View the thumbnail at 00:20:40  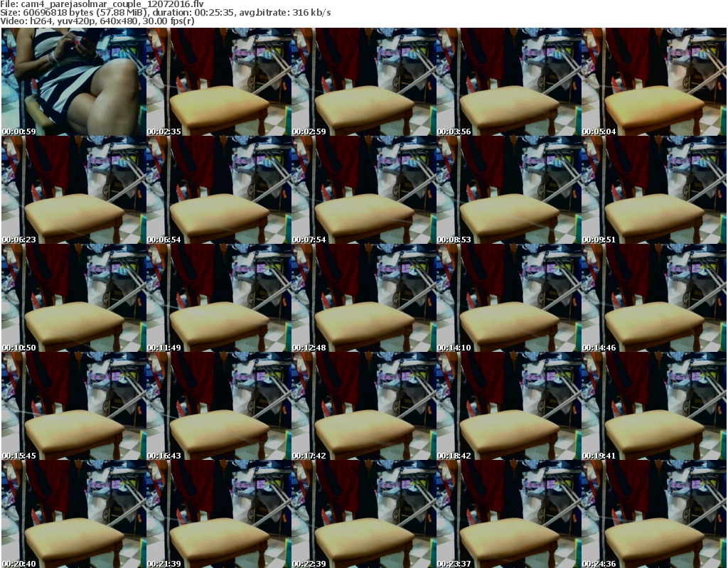pos(73,514)
